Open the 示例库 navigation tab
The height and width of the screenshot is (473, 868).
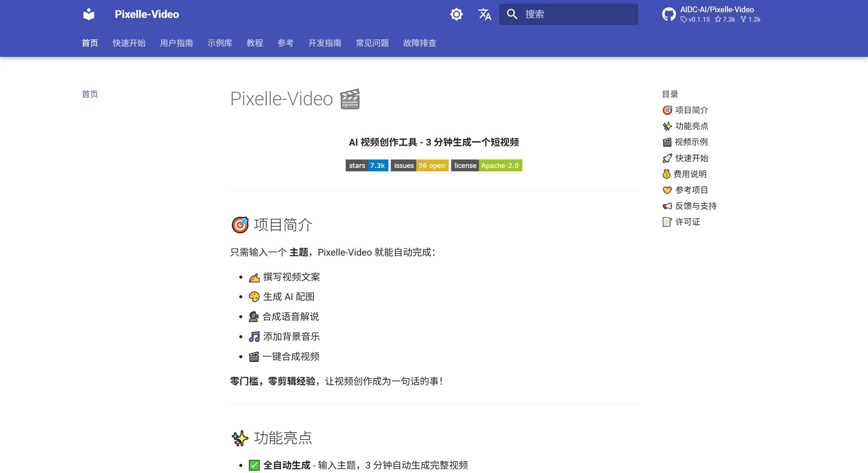220,43
